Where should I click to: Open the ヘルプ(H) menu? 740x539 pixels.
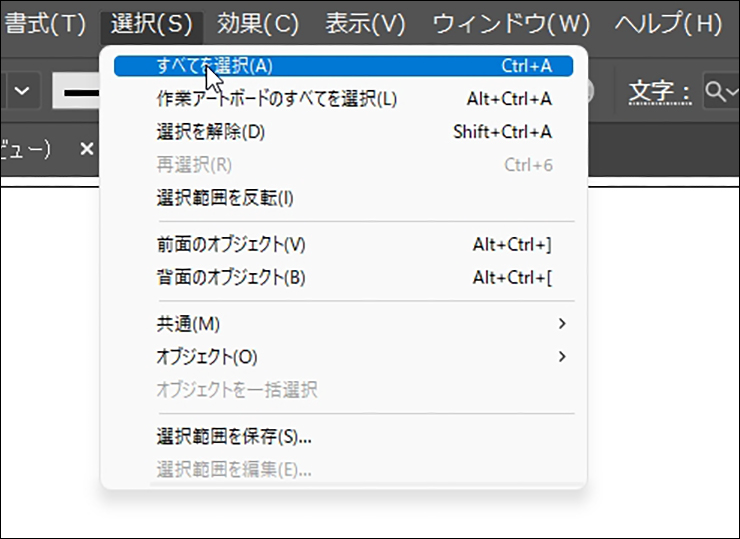pos(668,22)
